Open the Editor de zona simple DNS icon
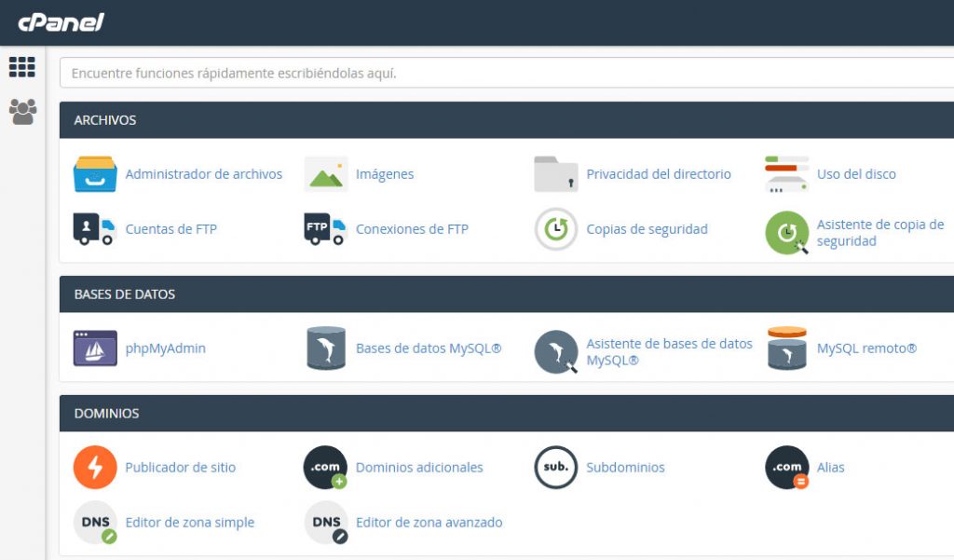 click(x=94, y=522)
